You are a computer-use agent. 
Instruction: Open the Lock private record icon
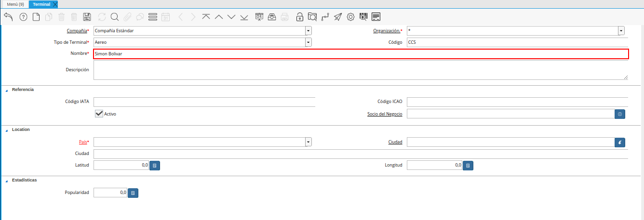coord(300,17)
